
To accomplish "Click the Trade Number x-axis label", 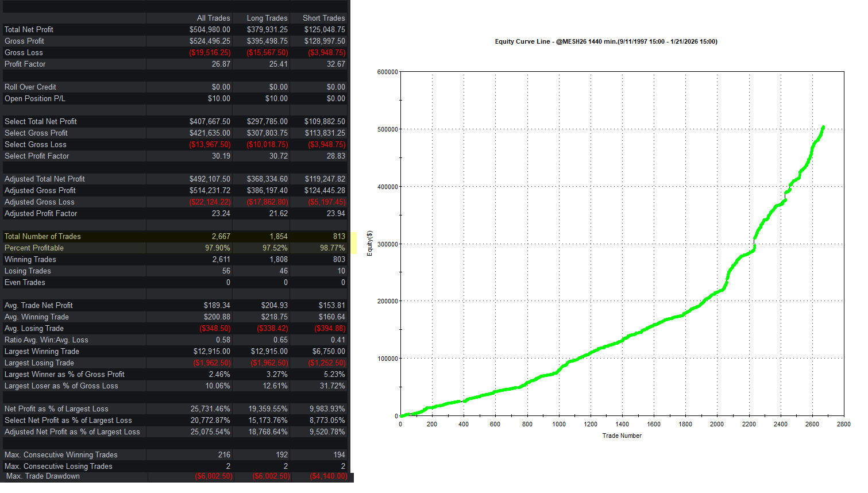I will pyautogui.click(x=622, y=436).
